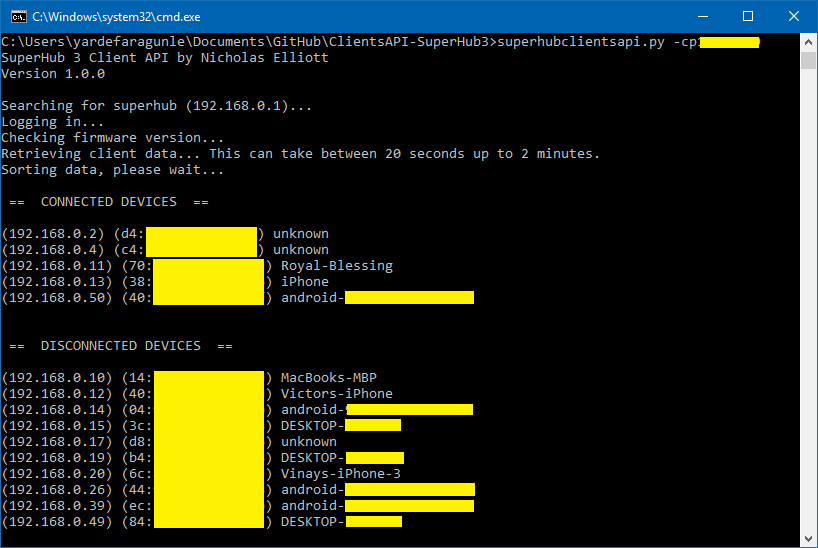The image size is (818, 548).
Task: Click the 'Logging in...' line
Action: coord(53,122)
